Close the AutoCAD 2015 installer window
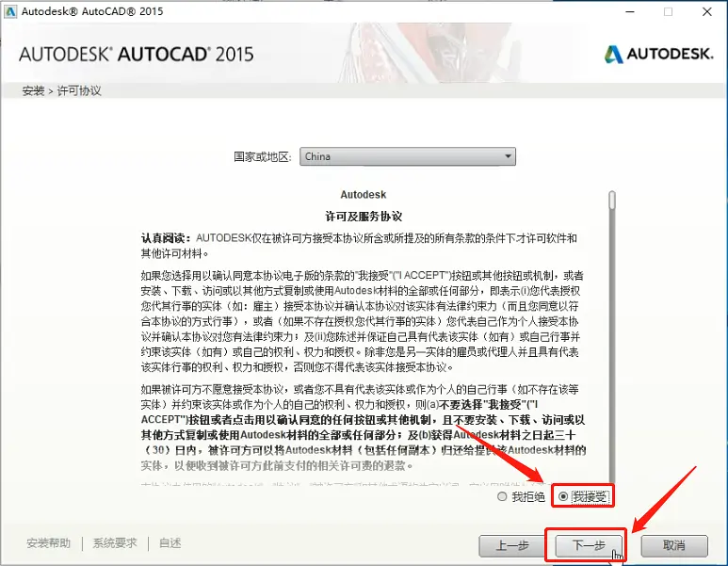 [x=706, y=11]
